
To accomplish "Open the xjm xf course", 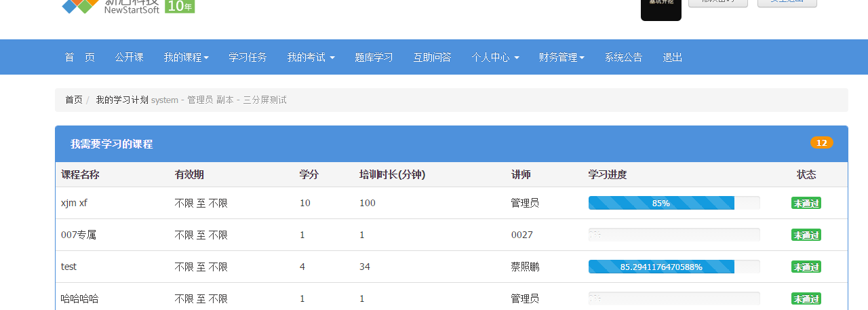I will point(74,203).
